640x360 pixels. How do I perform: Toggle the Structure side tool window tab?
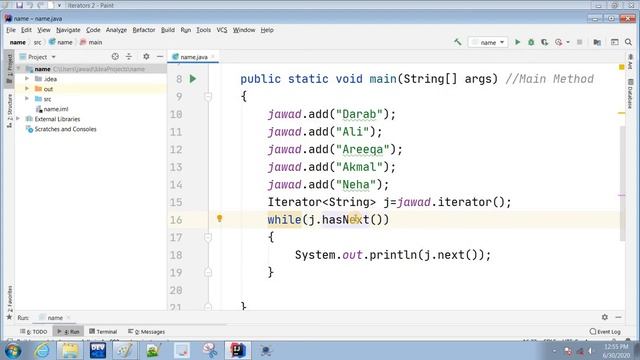coord(9,110)
